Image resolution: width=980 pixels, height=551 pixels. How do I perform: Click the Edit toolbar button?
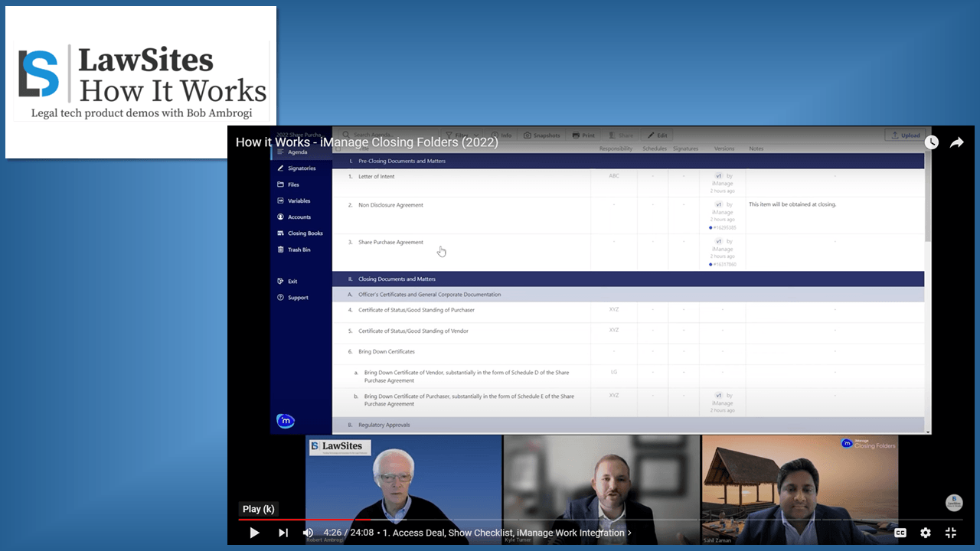tap(658, 135)
